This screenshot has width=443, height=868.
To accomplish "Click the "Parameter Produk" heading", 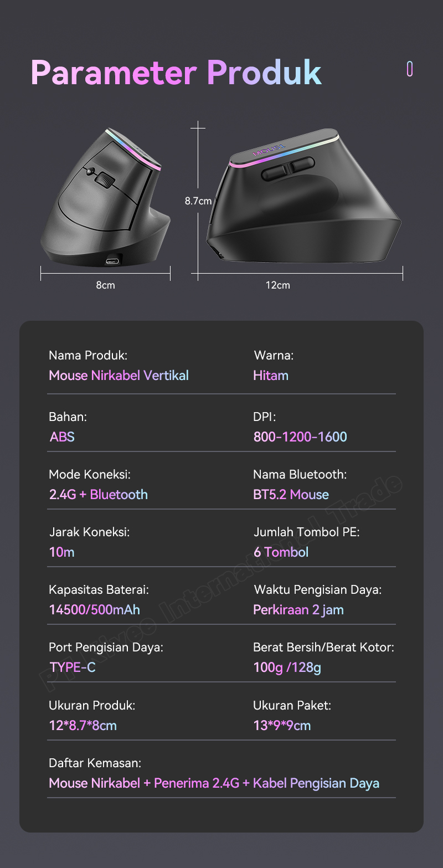I will 176,73.
